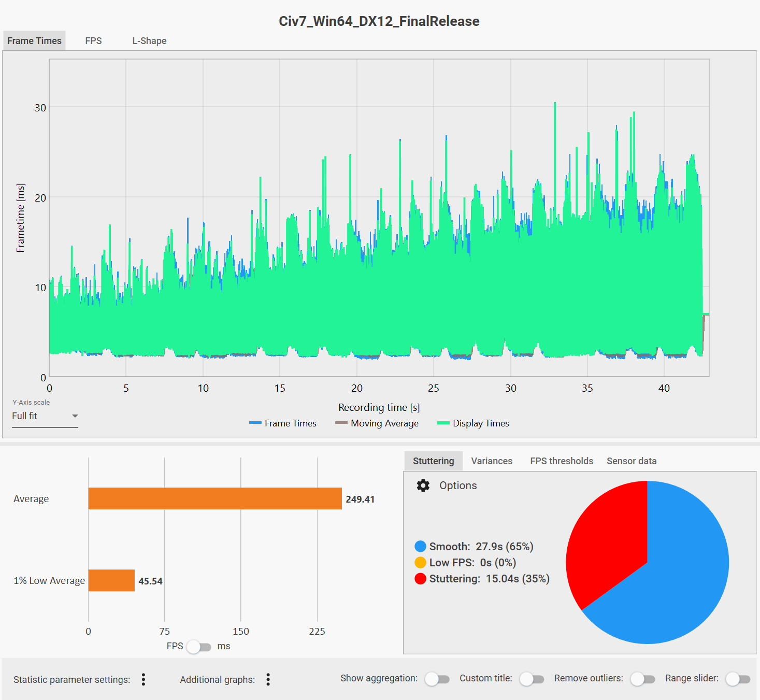The width and height of the screenshot is (760, 700).
Task: Toggle Moving Average series in chart legend
Action: pos(377,423)
